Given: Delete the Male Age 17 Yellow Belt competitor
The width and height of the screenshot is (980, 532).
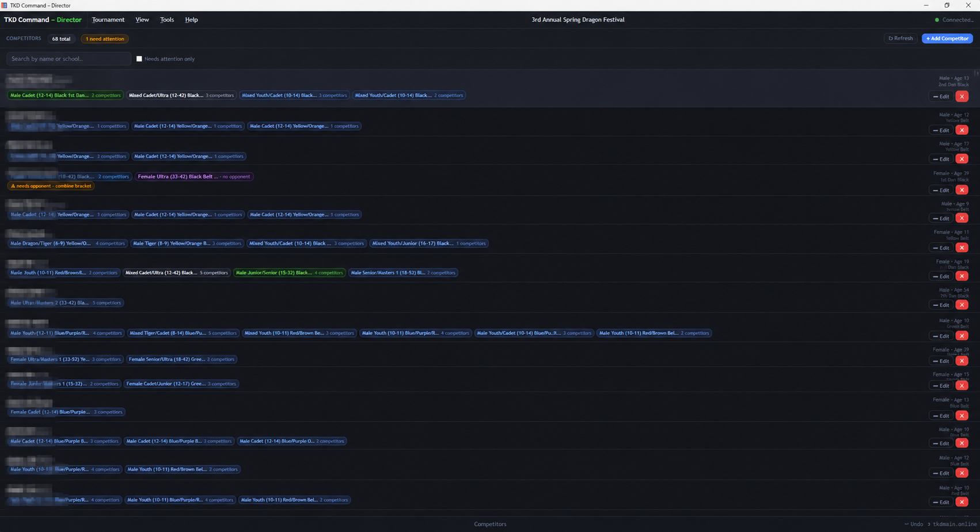Looking at the screenshot, I should (962, 159).
